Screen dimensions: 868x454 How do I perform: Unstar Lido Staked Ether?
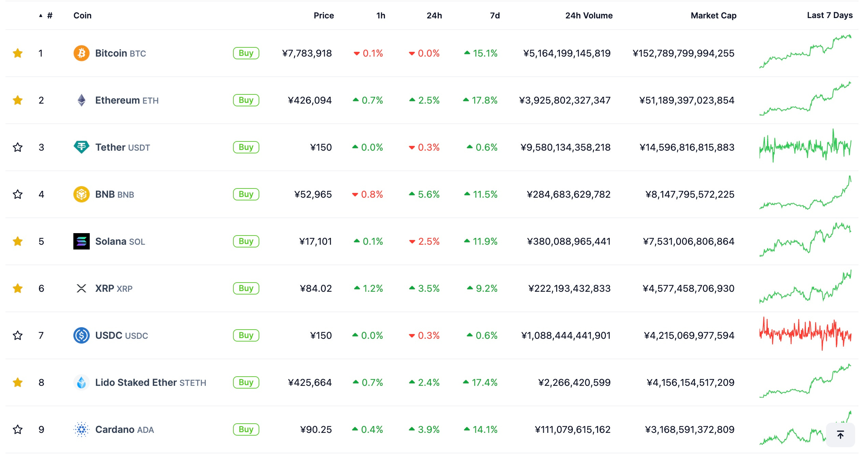(x=18, y=382)
